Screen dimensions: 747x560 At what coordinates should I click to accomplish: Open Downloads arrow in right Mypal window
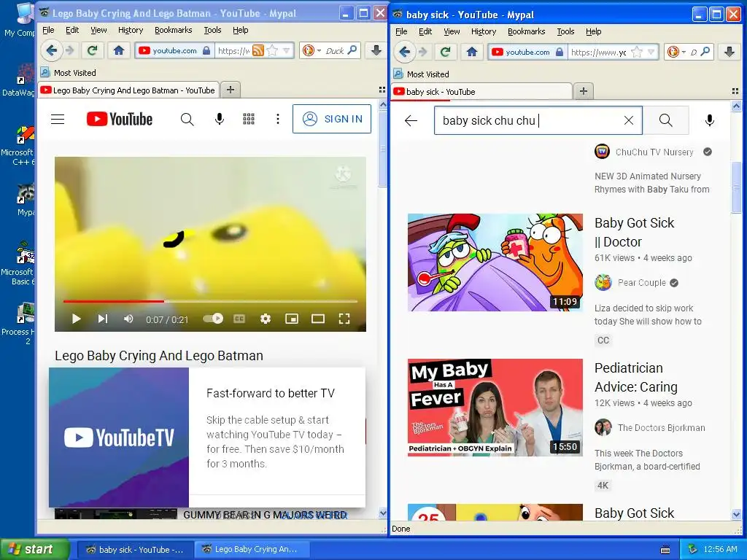[729, 52]
